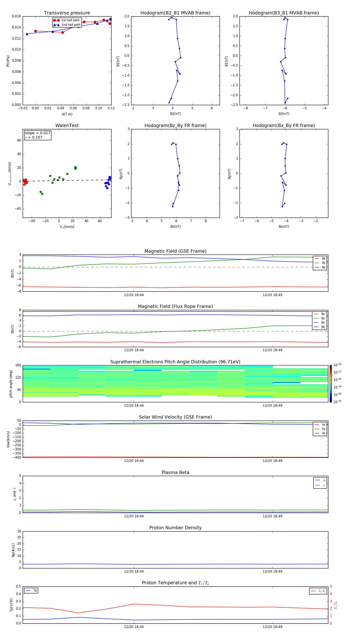Click the 'WalenTest' plot title
Image resolution: width=351 pixels, height=644 pixels.
(67, 125)
